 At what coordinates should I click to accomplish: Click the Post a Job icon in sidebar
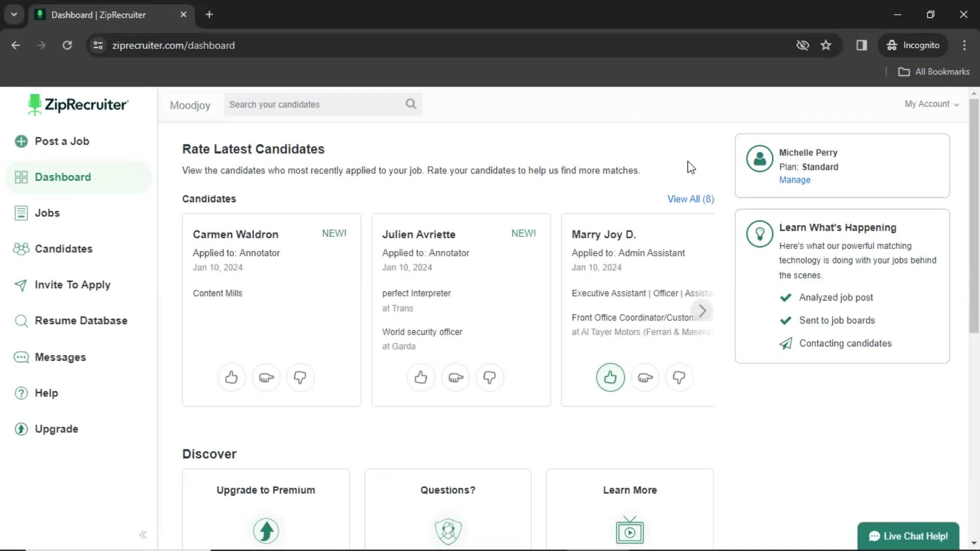pos(21,141)
